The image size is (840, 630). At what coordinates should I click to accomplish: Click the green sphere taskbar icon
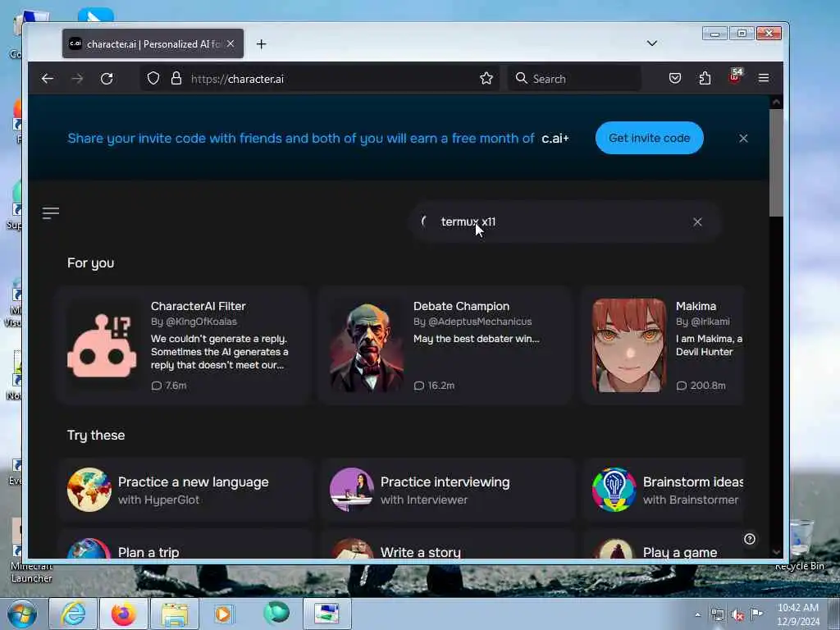276,613
